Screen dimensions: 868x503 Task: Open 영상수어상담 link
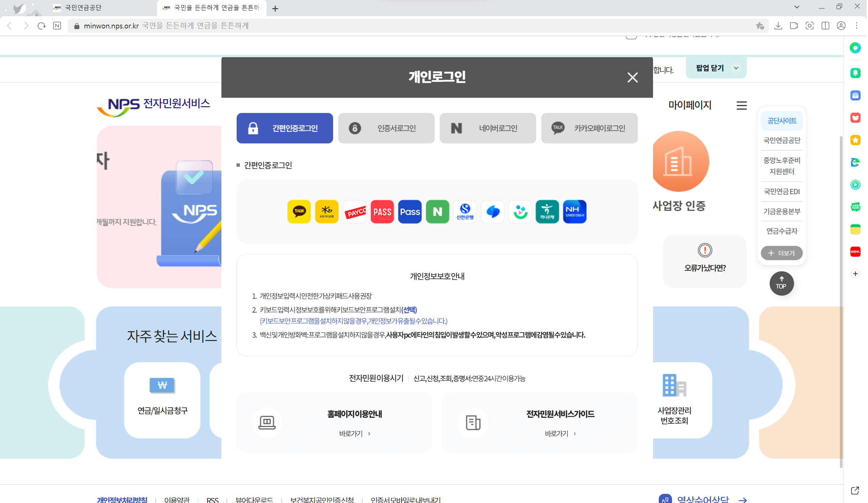[703, 499]
